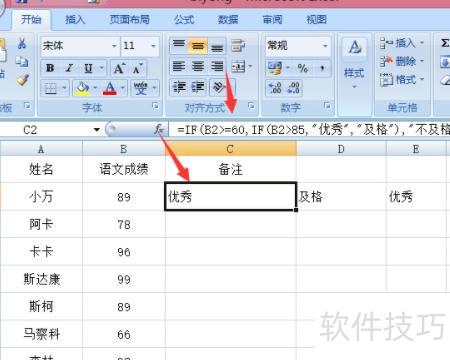Open the fill color dropdown arrow
The width and height of the screenshot is (450, 360).
click(x=95, y=88)
